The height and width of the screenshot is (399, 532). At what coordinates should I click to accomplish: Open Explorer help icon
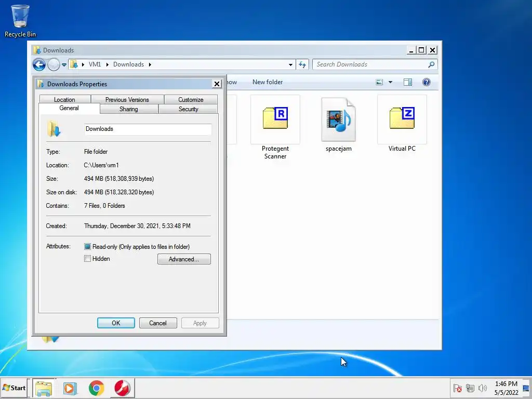click(x=427, y=82)
